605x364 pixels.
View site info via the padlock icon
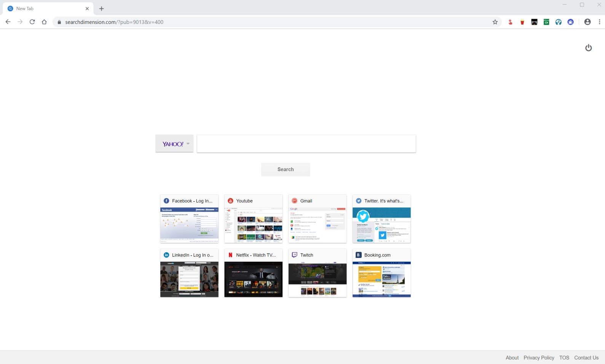pyautogui.click(x=59, y=22)
